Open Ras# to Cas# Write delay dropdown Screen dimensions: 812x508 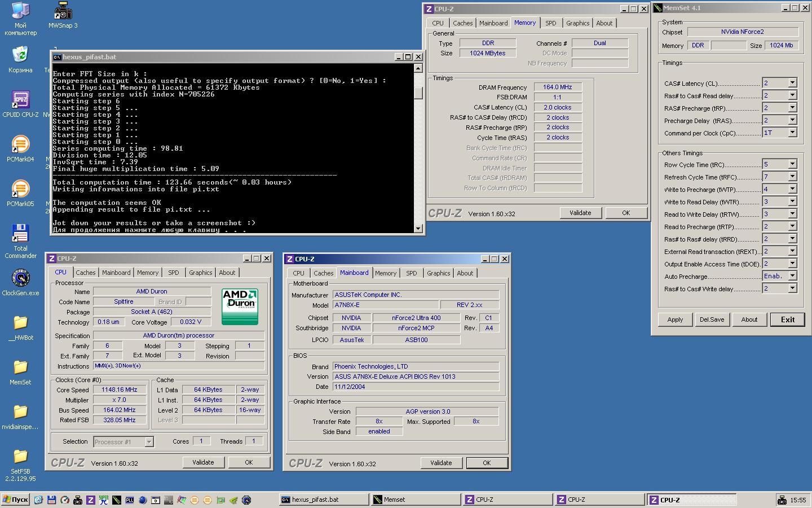tap(792, 288)
